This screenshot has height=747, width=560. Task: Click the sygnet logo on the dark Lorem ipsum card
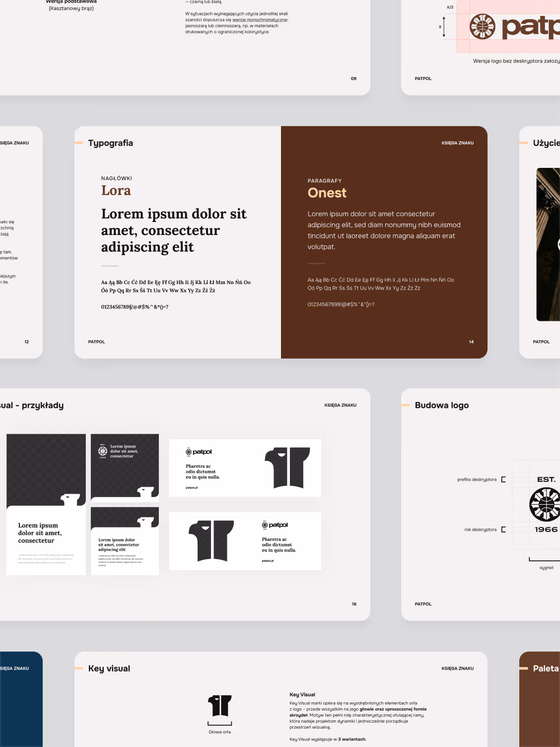click(103, 451)
